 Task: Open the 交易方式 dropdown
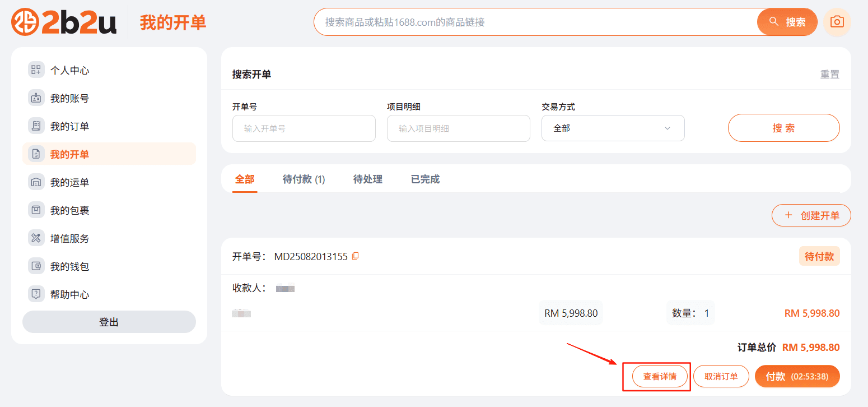pyautogui.click(x=613, y=128)
